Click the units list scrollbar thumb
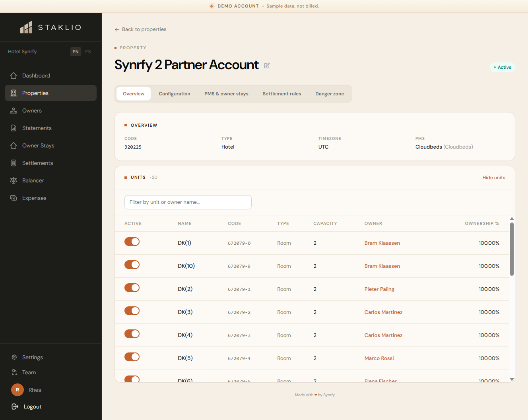 (x=512, y=249)
